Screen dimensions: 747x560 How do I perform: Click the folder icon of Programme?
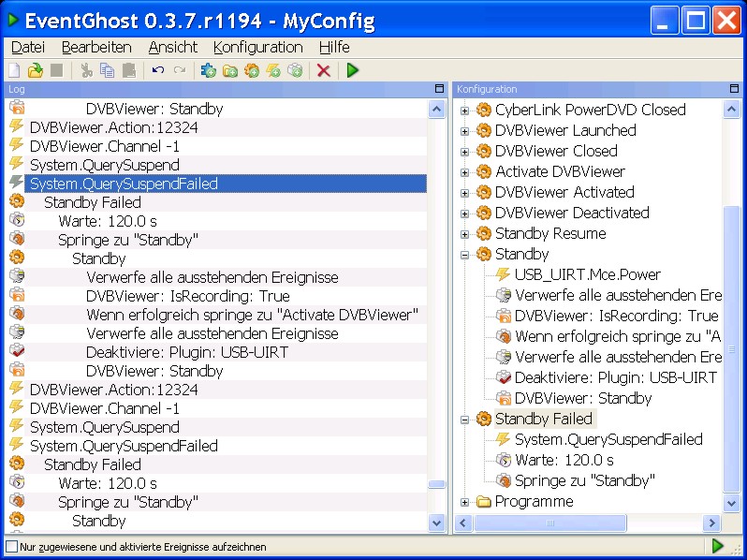pos(484,501)
